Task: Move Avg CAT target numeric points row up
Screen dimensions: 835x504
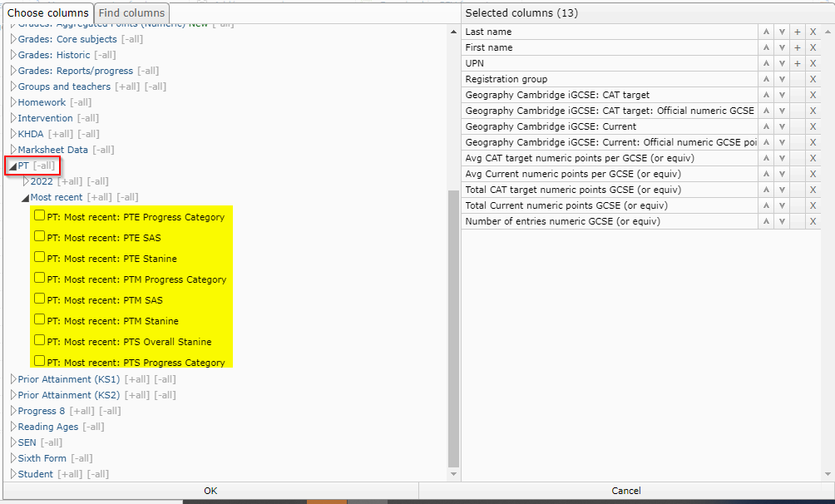Action: (766, 158)
